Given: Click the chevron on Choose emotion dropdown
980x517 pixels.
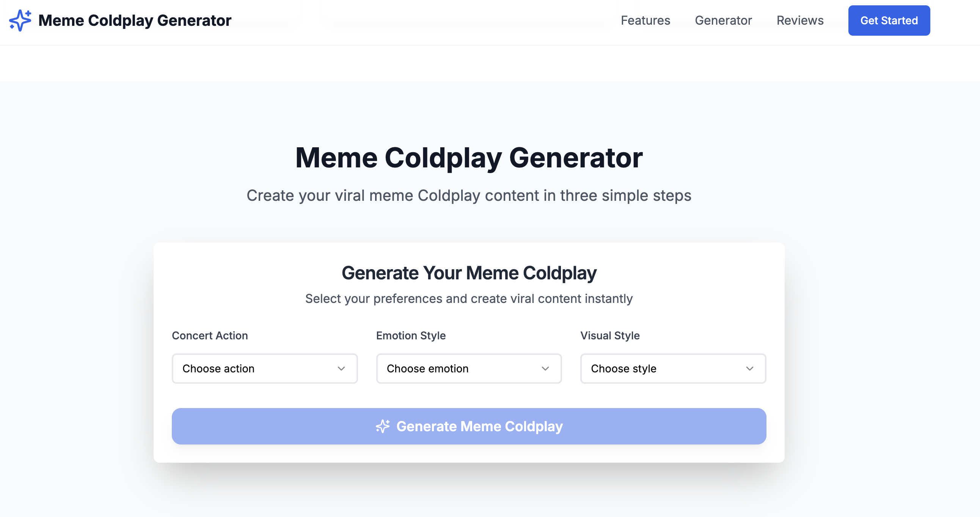Looking at the screenshot, I should (545, 369).
